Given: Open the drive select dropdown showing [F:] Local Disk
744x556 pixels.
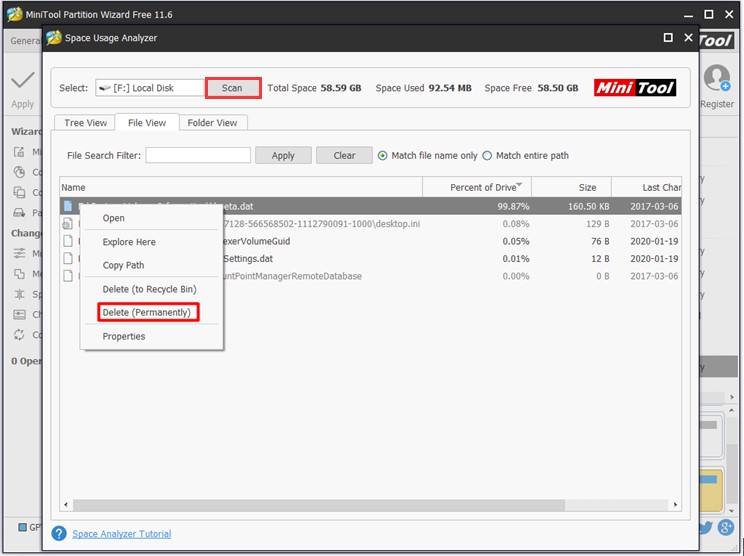Looking at the screenshot, I should coord(150,88).
